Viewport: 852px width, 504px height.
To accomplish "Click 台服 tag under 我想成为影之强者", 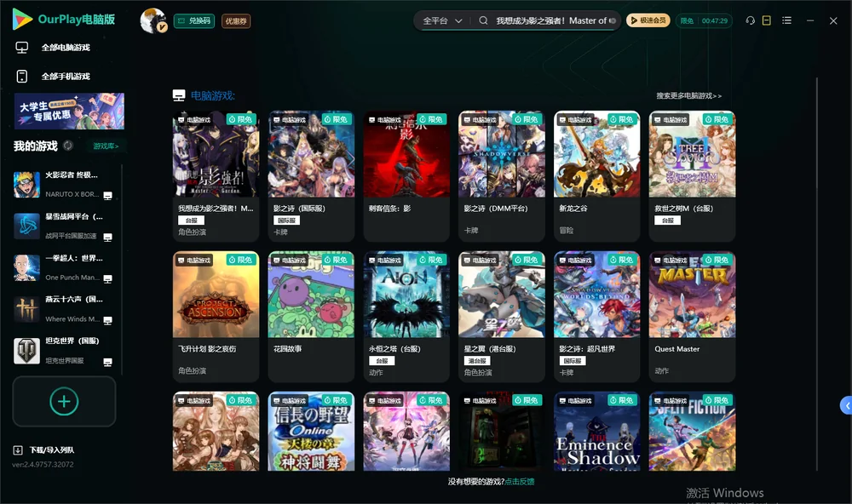I will pyautogui.click(x=191, y=220).
